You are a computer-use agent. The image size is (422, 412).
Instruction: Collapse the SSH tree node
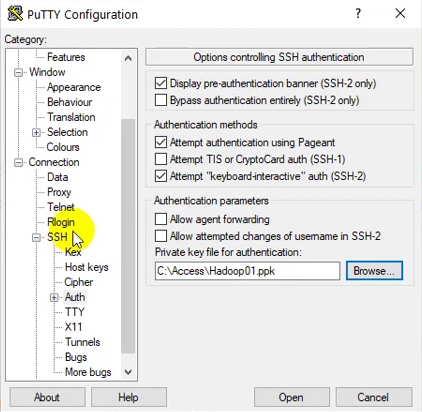point(36,237)
